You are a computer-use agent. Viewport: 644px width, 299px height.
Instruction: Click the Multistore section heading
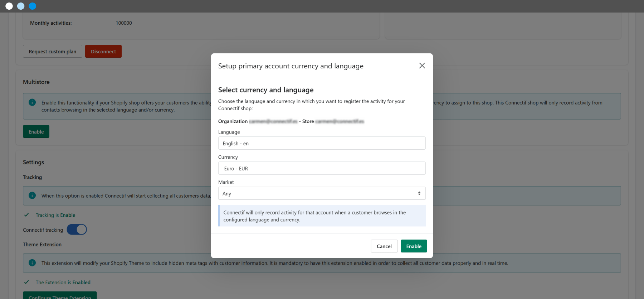point(36,82)
